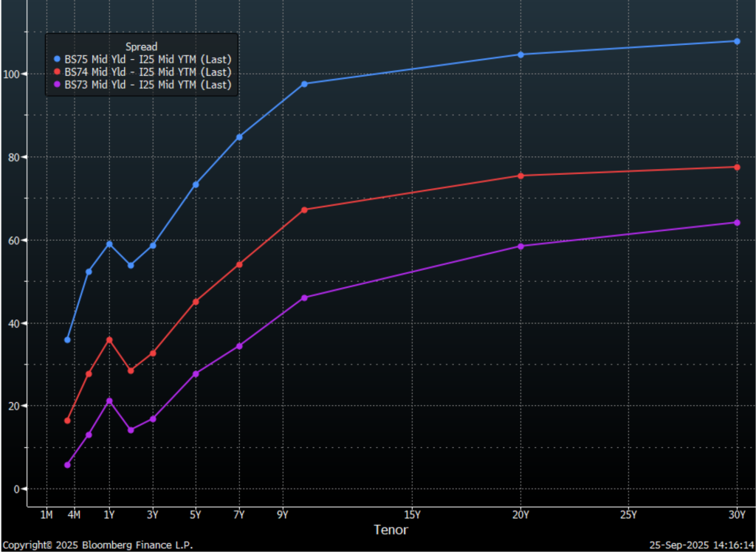
Task: Pick the red line's 1Y peak data point
Action: coord(109,339)
